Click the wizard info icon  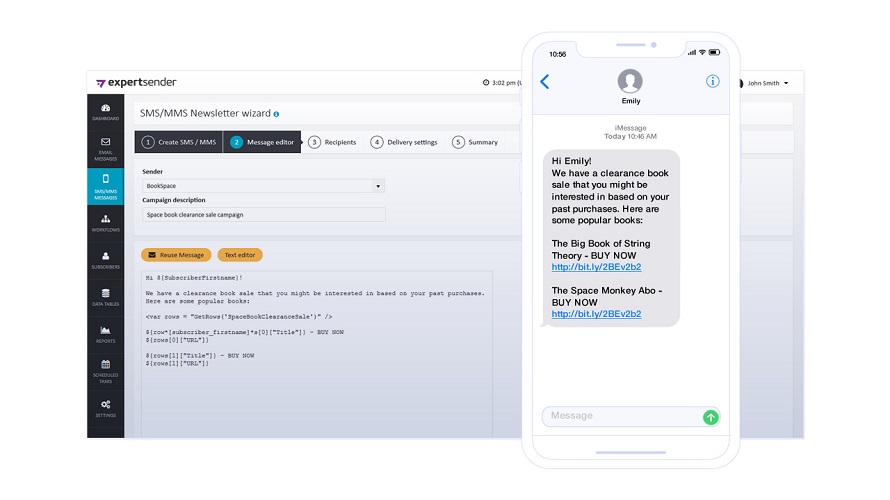[x=276, y=114]
